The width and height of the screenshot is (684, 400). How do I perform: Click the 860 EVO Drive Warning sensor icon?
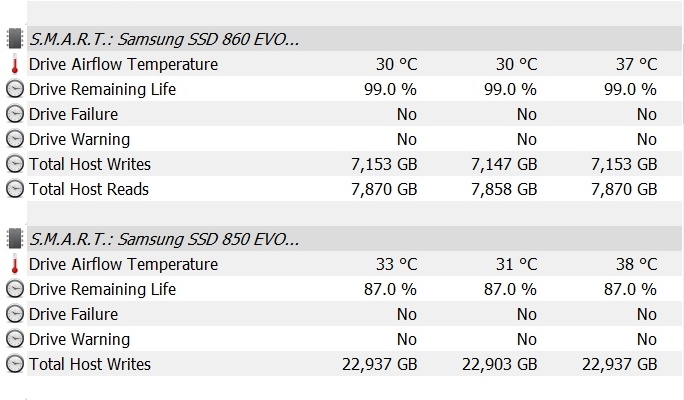click(15, 140)
